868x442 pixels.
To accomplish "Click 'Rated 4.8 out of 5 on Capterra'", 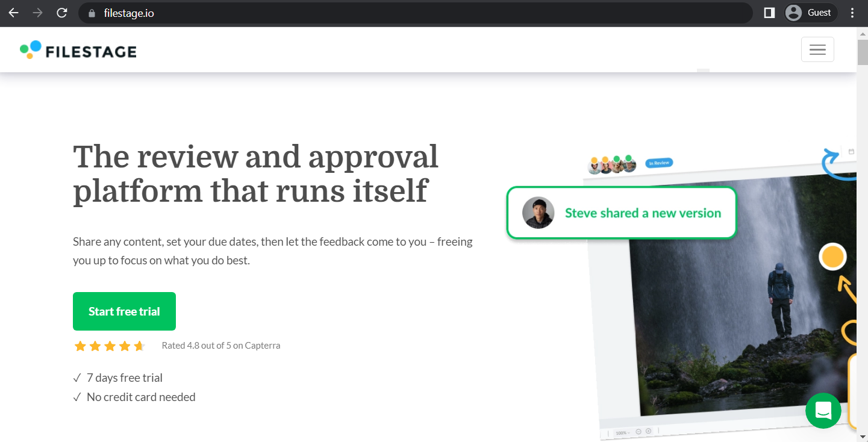I will tap(221, 346).
